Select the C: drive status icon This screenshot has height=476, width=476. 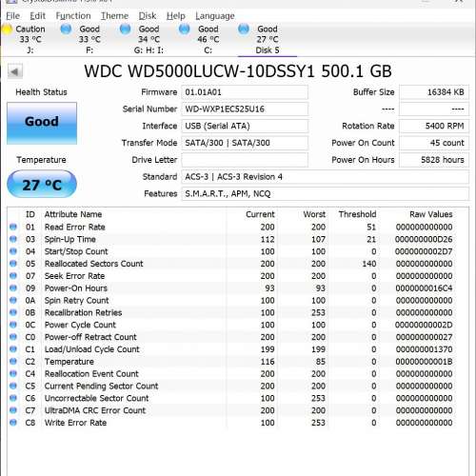(x=185, y=30)
